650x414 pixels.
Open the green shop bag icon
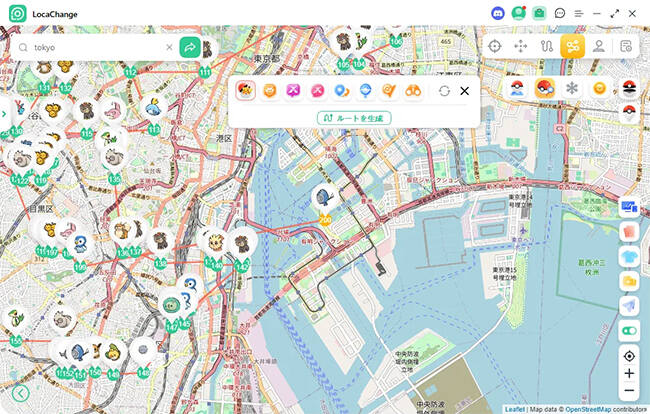coord(539,14)
